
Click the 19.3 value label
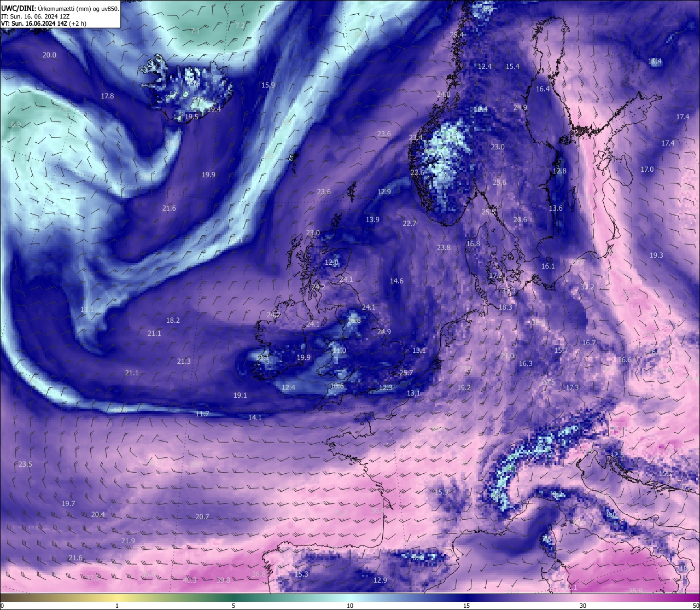[x=656, y=255]
